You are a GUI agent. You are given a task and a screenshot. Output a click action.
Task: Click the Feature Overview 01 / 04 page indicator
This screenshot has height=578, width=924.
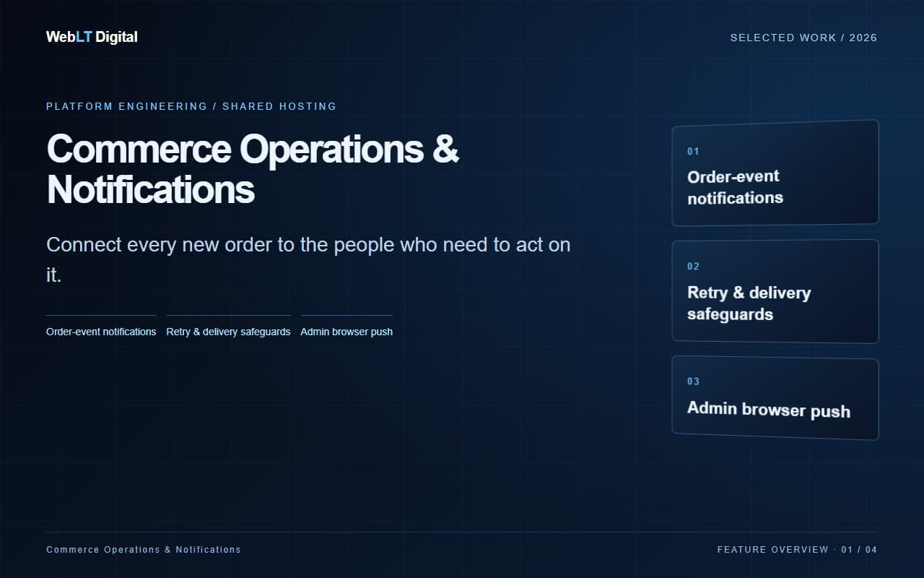point(797,550)
